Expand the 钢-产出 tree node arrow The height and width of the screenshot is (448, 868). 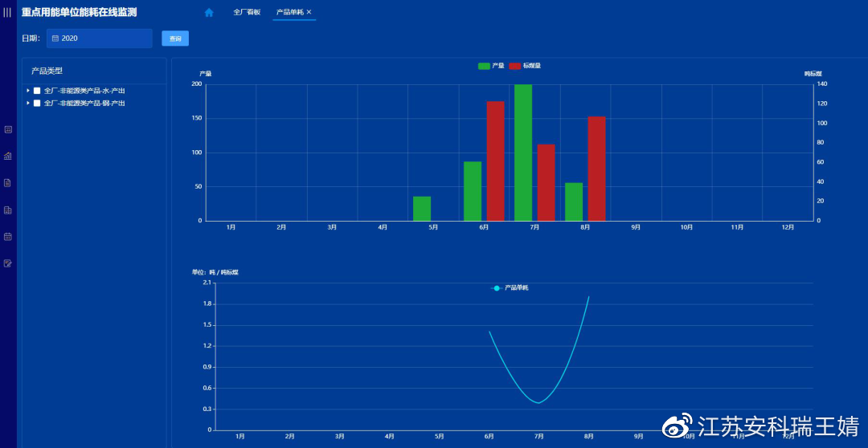pos(28,104)
